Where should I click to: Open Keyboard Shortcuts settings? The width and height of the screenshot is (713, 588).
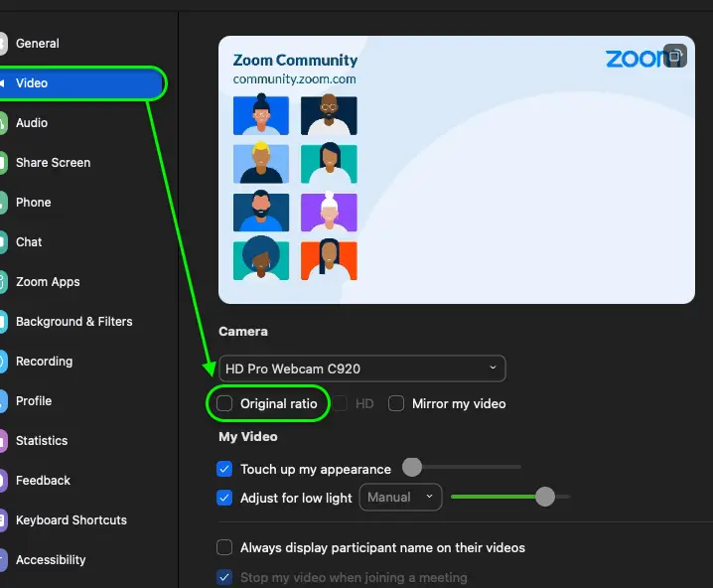click(71, 520)
